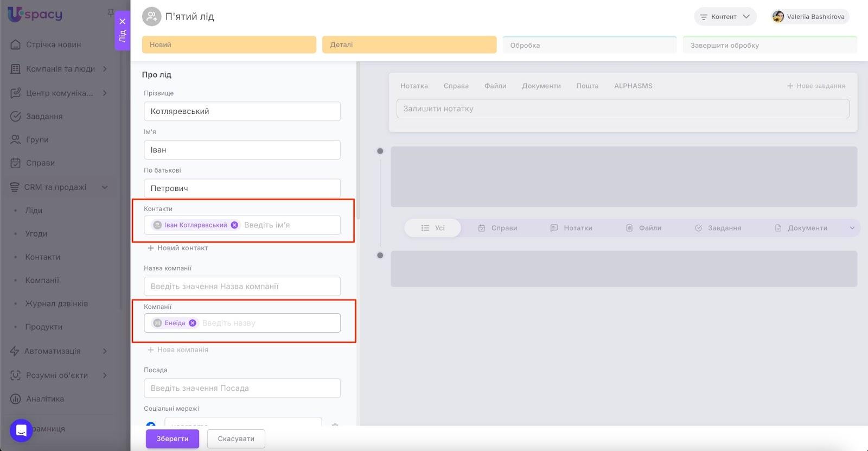Expand the activity filter tabs chevron
Screen dimensions: 868x451
[x=852, y=228]
